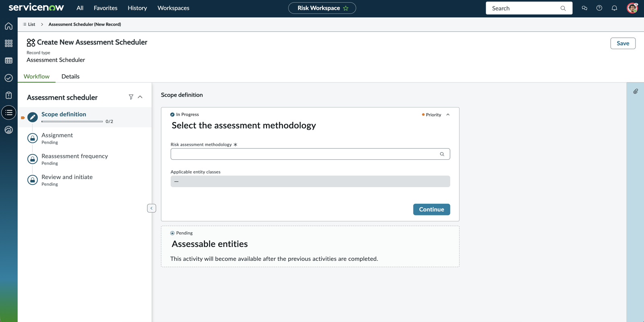The width and height of the screenshot is (644, 322).
Task: Switch to the Details tab
Action: (70, 76)
